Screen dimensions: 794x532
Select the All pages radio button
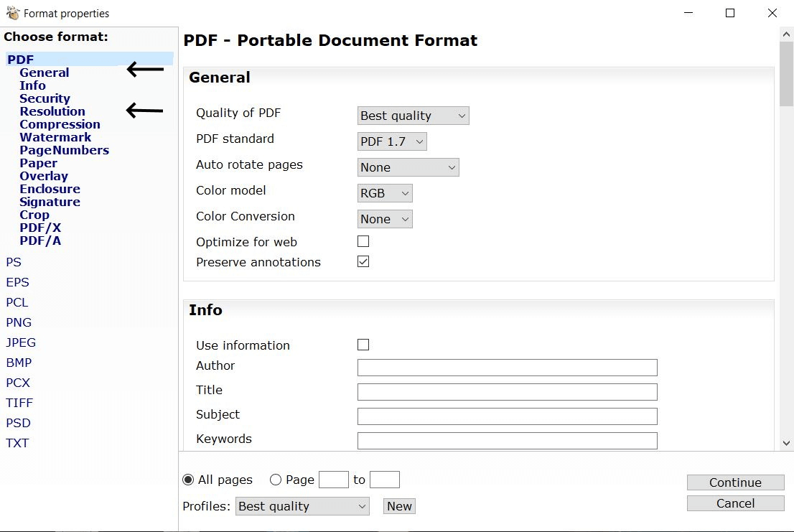tap(189, 480)
